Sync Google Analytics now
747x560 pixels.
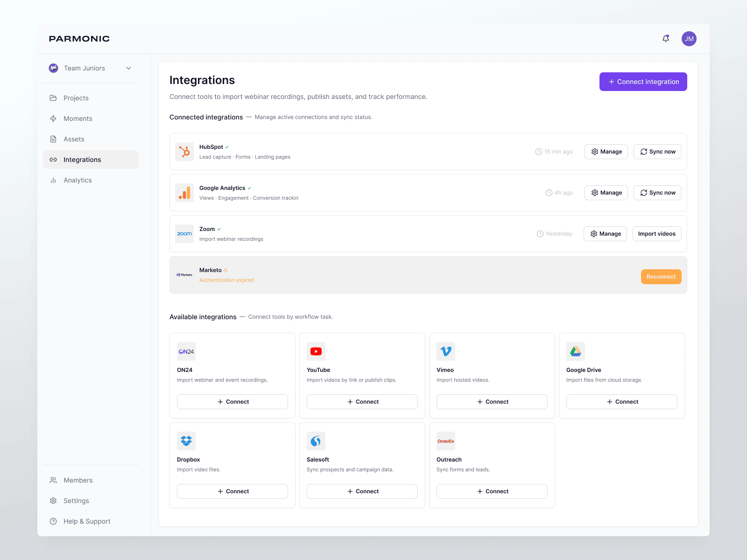pyautogui.click(x=657, y=193)
